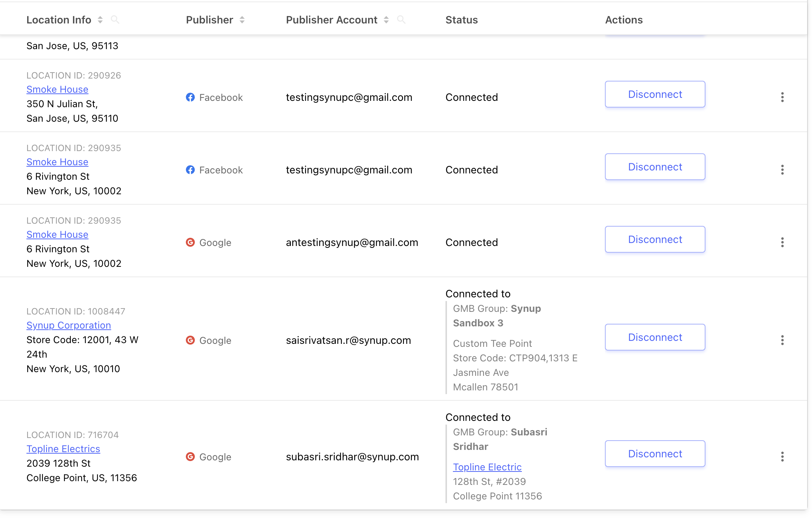
Task: Disconnect Synup Corporation Google connection
Action: pos(655,337)
